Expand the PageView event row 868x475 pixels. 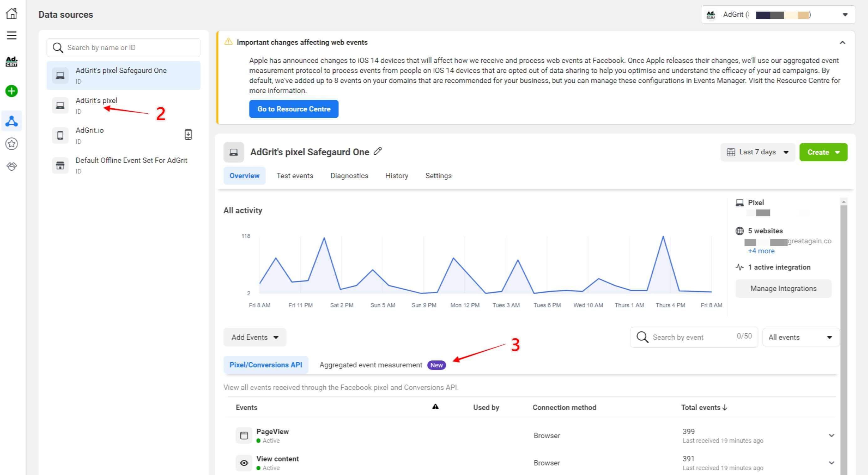pos(831,436)
